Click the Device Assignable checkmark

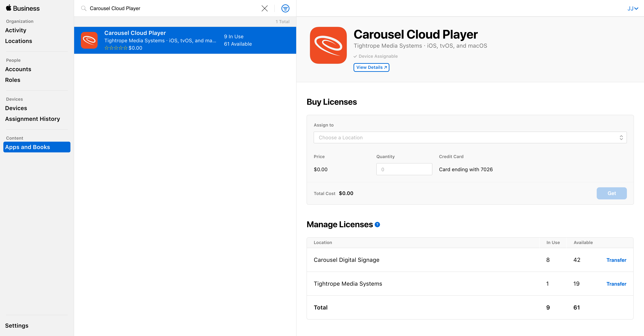[355, 56]
